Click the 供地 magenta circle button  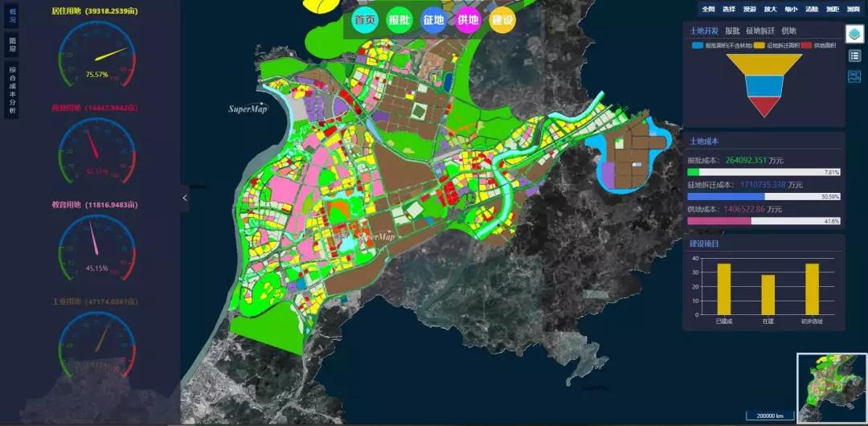[x=468, y=21]
